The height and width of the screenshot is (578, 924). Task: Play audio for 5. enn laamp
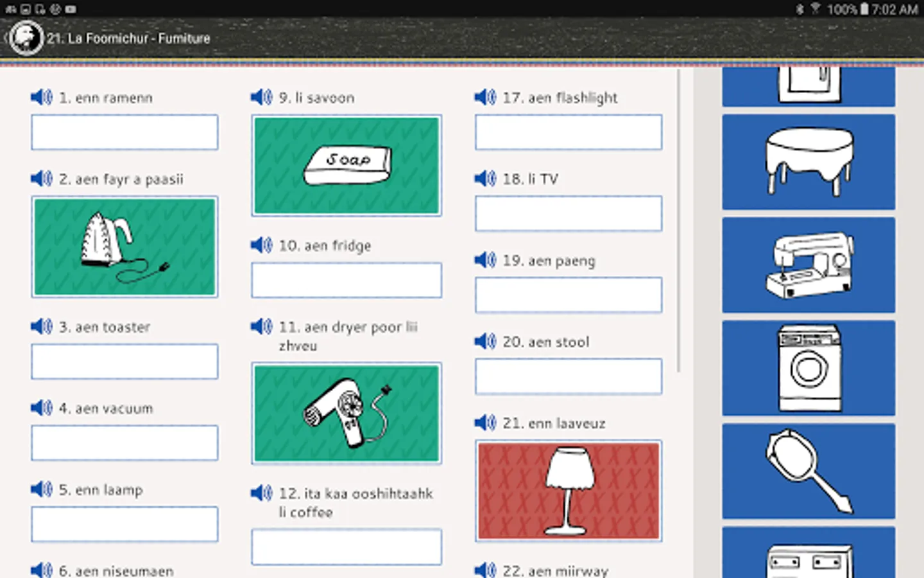pyautogui.click(x=42, y=489)
